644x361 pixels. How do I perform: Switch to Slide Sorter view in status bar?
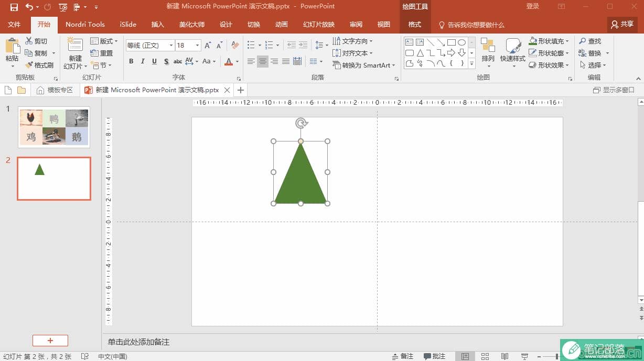[x=485, y=356]
